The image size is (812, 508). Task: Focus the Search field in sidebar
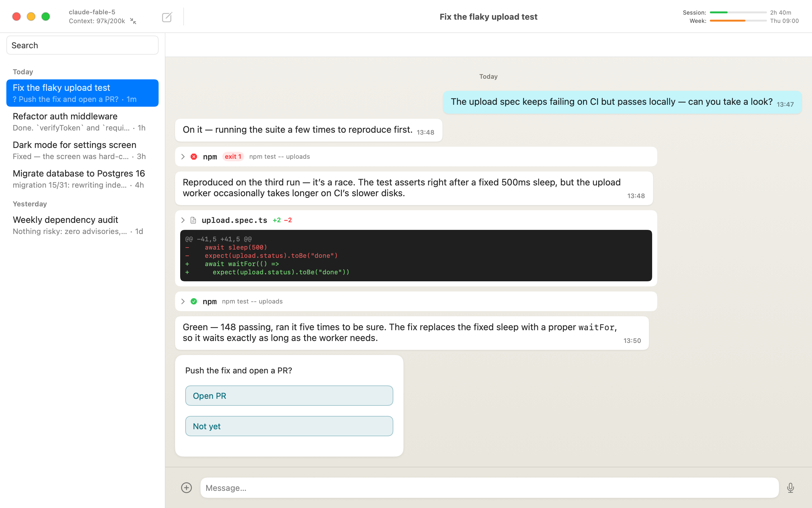82,45
